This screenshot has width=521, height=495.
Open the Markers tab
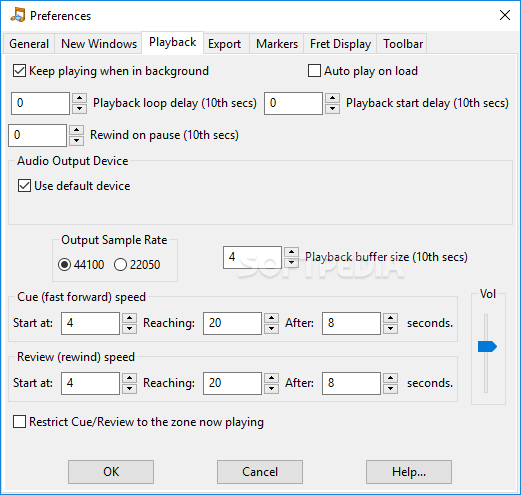tap(277, 44)
